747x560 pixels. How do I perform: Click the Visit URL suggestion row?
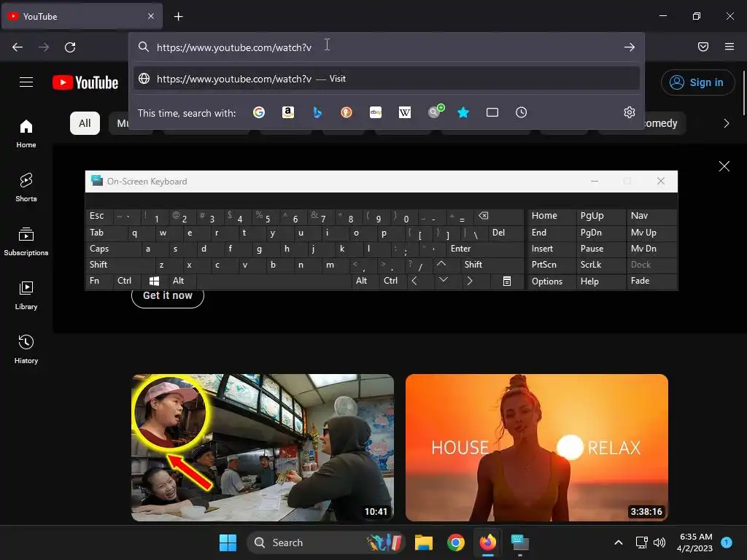coord(387,79)
